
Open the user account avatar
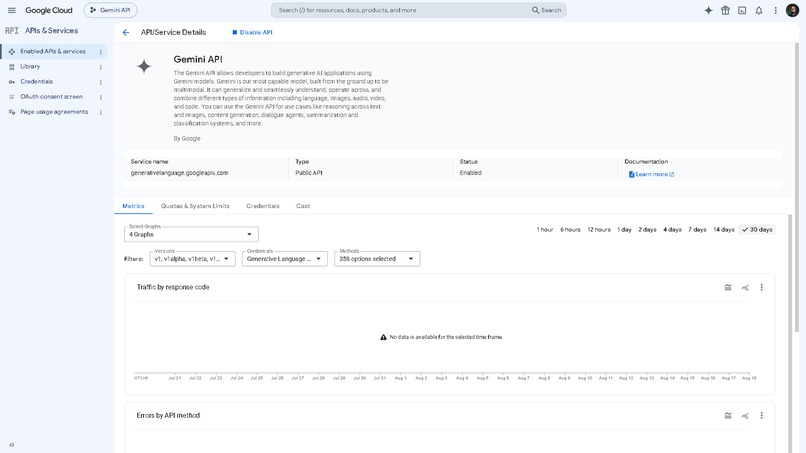click(x=792, y=10)
